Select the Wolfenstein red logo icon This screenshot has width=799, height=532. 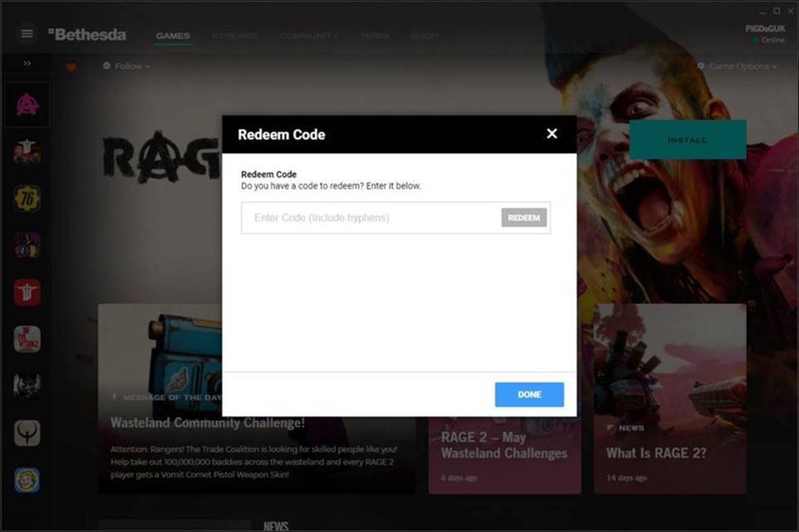click(x=27, y=292)
